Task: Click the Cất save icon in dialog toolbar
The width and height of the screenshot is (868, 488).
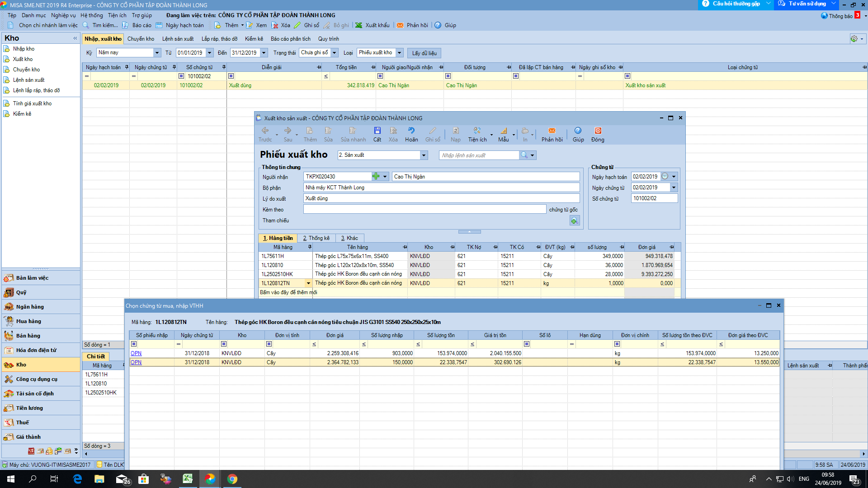Action: tap(377, 131)
